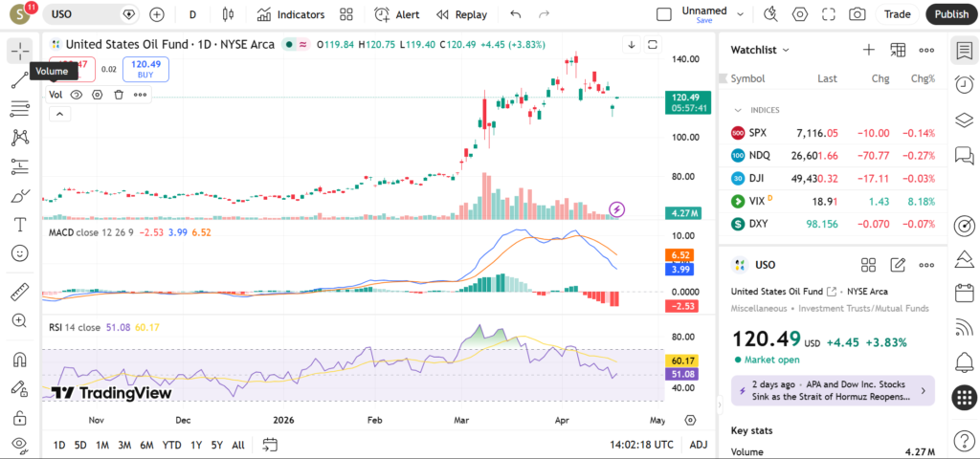Start Bar Replay mode
The height and width of the screenshot is (459, 980).
pyautogui.click(x=461, y=14)
